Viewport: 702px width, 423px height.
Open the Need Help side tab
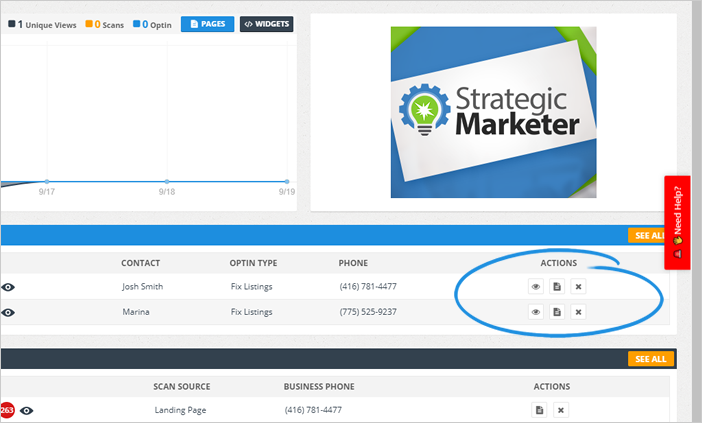(x=677, y=223)
